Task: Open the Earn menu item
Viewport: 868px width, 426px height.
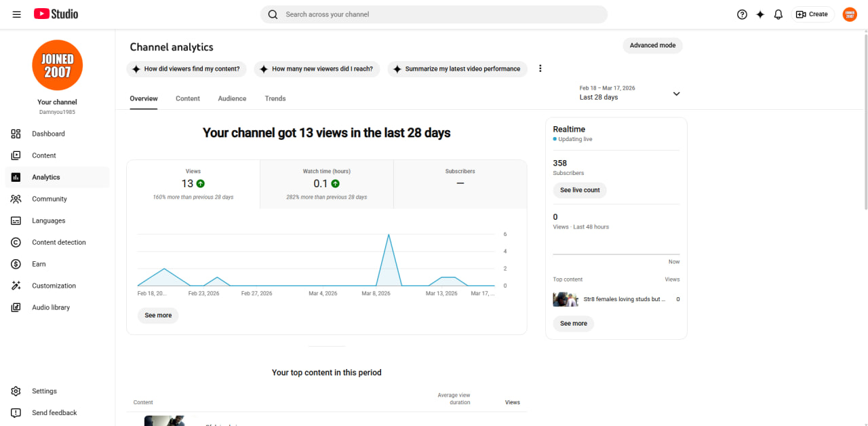Action: click(x=57, y=264)
